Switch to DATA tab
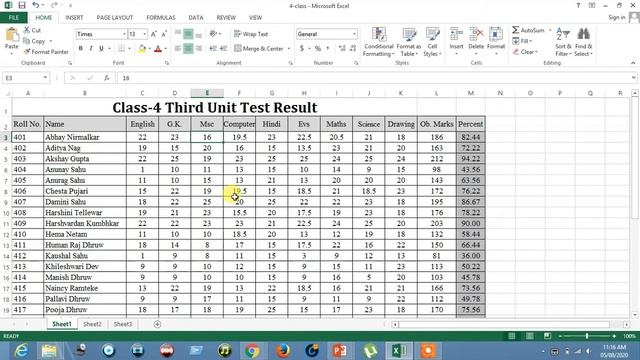 point(196,18)
